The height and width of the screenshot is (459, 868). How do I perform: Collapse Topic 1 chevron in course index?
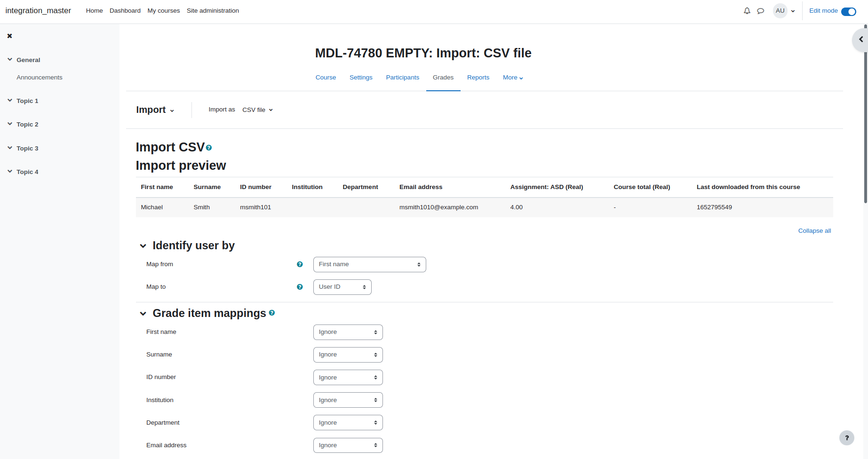(x=10, y=101)
